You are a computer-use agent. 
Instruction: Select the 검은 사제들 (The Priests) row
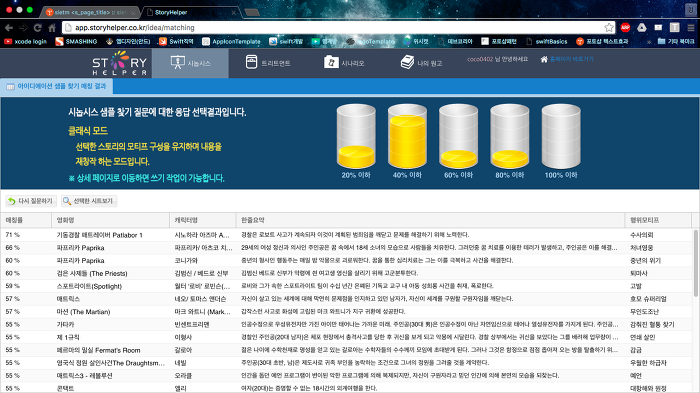click(x=346, y=273)
